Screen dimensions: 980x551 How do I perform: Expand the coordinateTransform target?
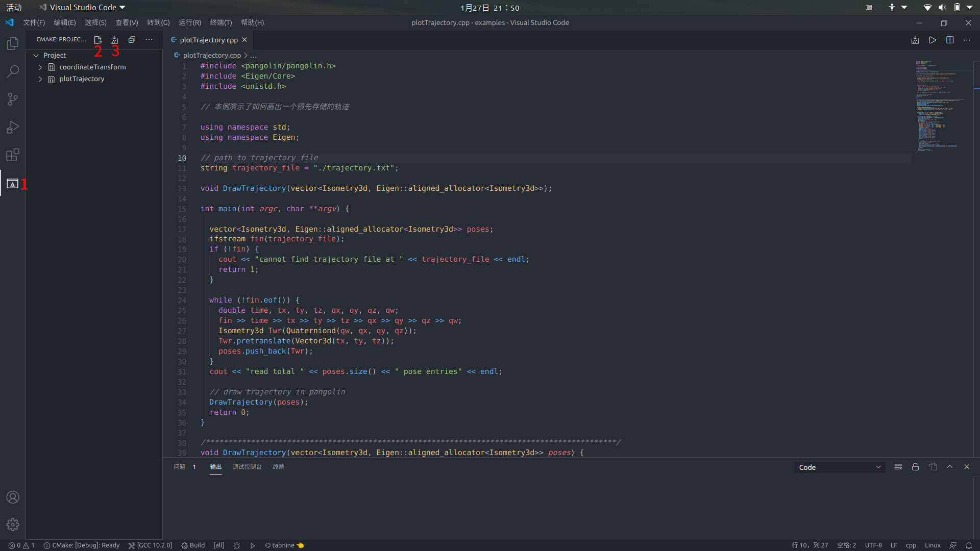(40, 67)
